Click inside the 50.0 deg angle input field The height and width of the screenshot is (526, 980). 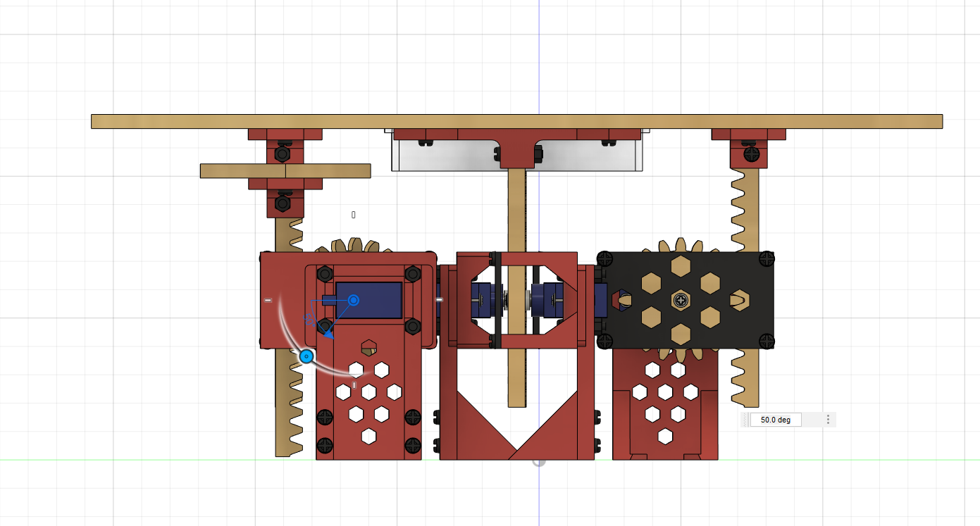[x=775, y=419]
